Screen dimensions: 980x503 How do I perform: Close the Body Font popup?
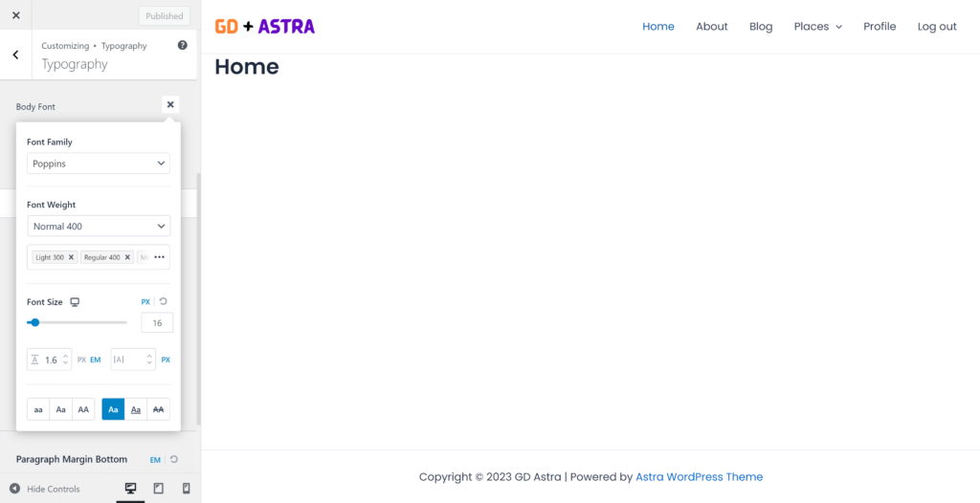[x=170, y=105]
